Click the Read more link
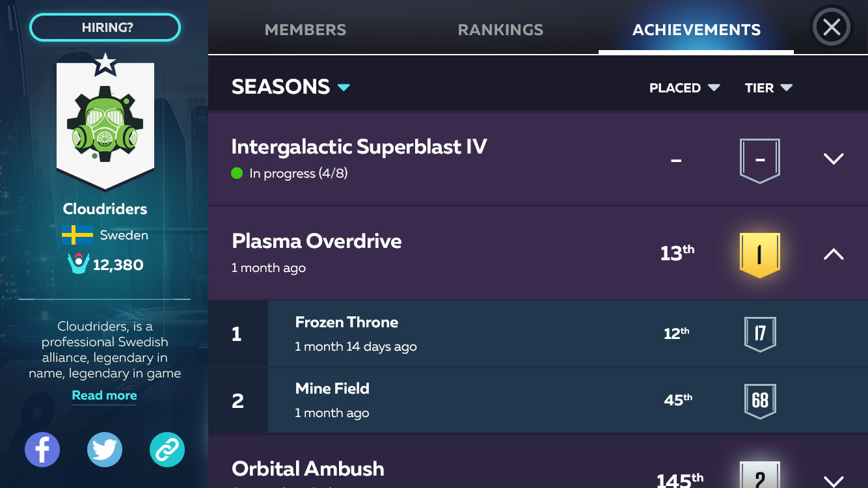The height and width of the screenshot is (488, 868). 104,396
